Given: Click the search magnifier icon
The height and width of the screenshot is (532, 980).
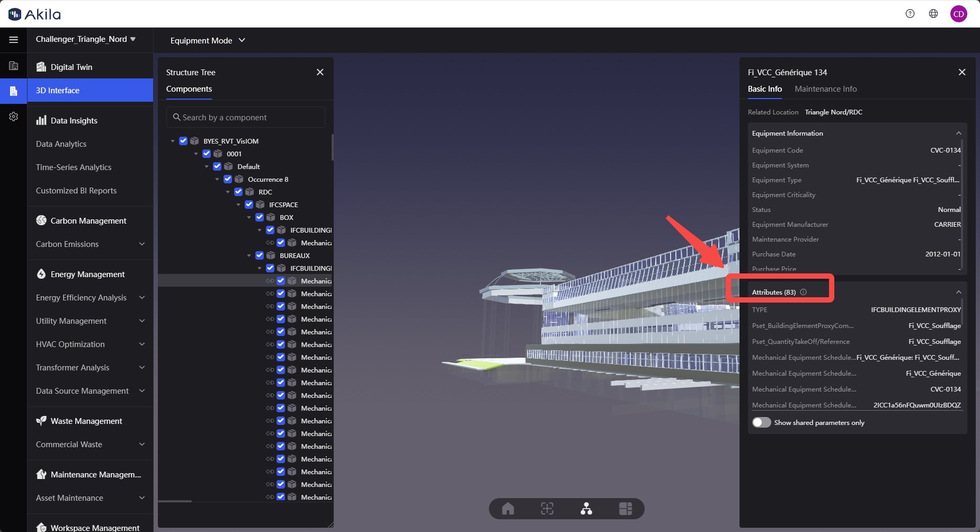Looking at the screenshot, I should (x=177, y=117).
